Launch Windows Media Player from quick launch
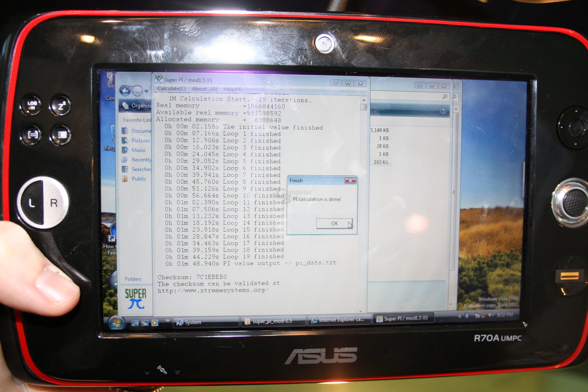Viewport: 588px width, 392px height. click(x=155, y=323)
